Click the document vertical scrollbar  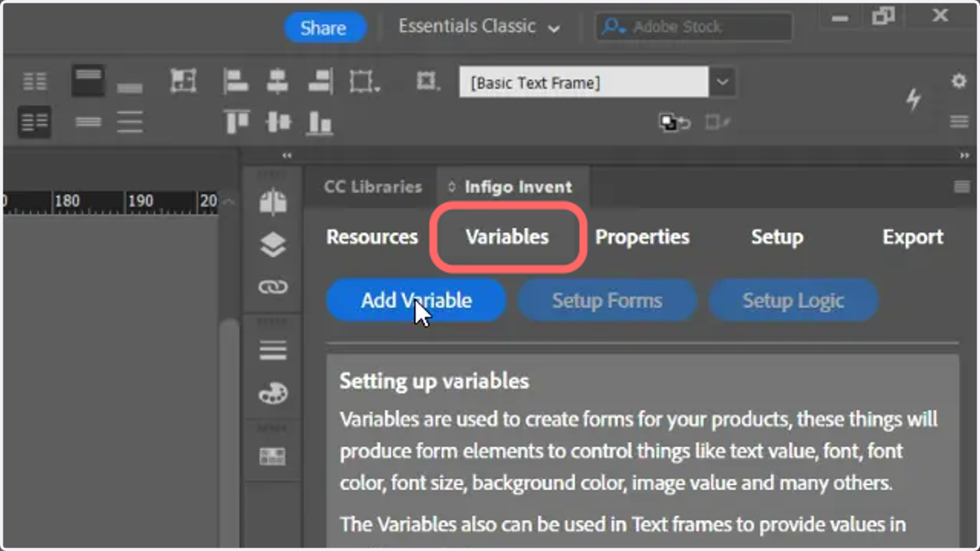(x=229, y=433)
